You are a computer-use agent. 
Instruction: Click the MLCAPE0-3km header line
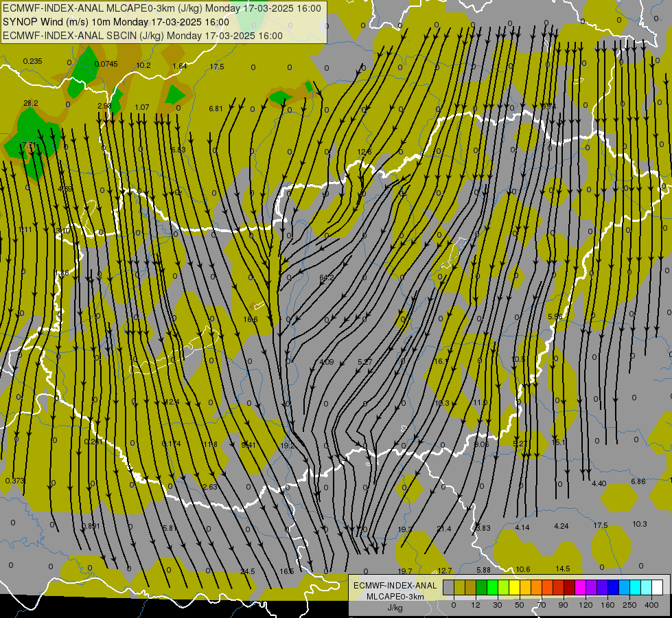(161, 8)
